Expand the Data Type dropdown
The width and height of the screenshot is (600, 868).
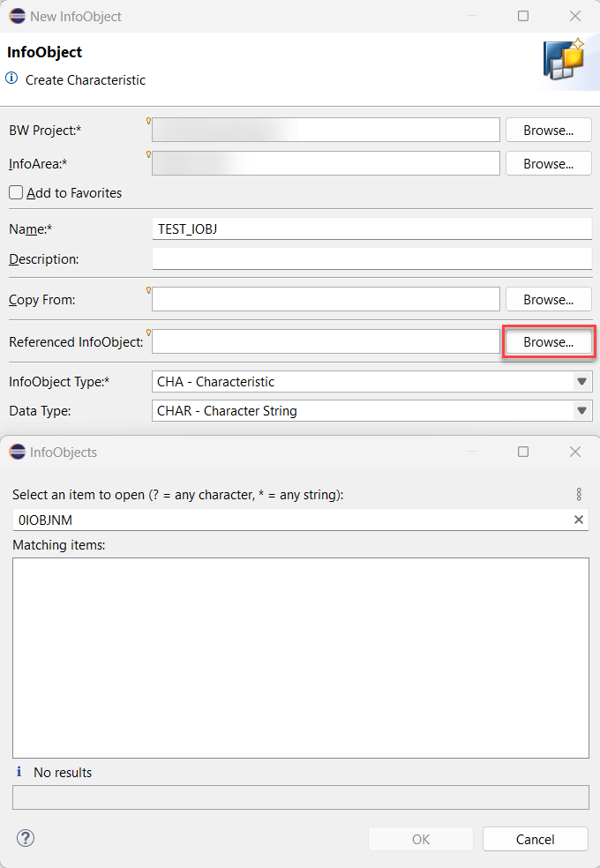[581, 411]
